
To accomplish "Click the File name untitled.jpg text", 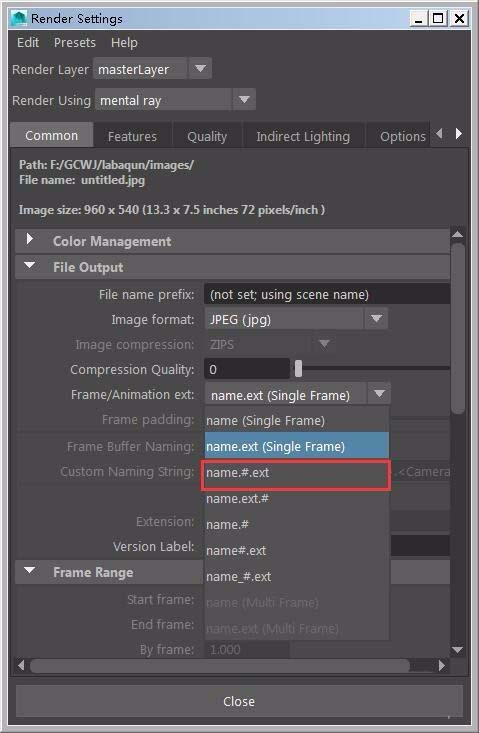I will pos(82,180).
